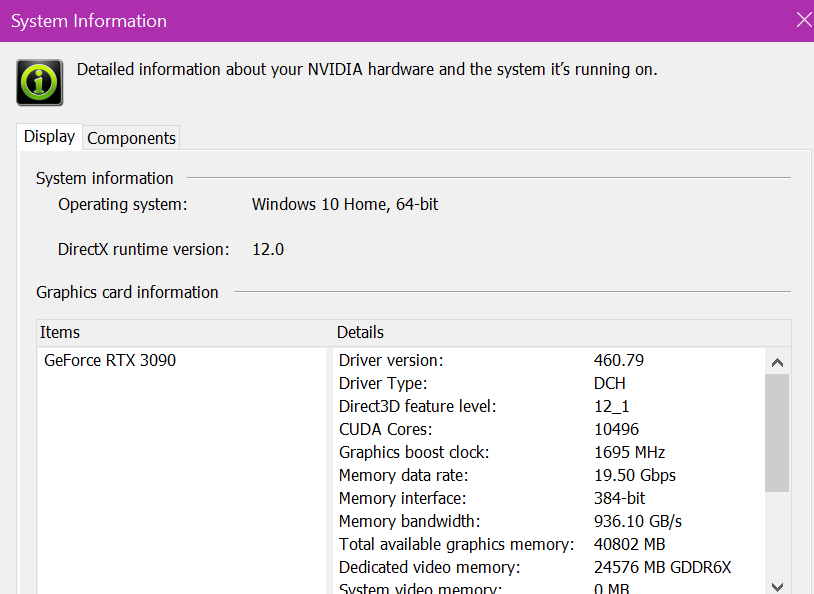The width and height of the screenshot is (814, 594).
Task: Click the Direct3D feature level value 12_1
Action: point(612,406)
